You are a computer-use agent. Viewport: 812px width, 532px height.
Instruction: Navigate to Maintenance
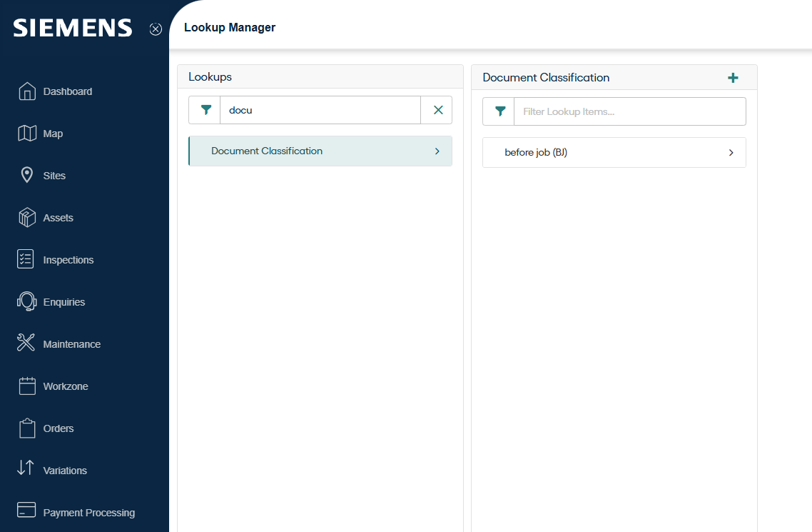click(72, 344)
